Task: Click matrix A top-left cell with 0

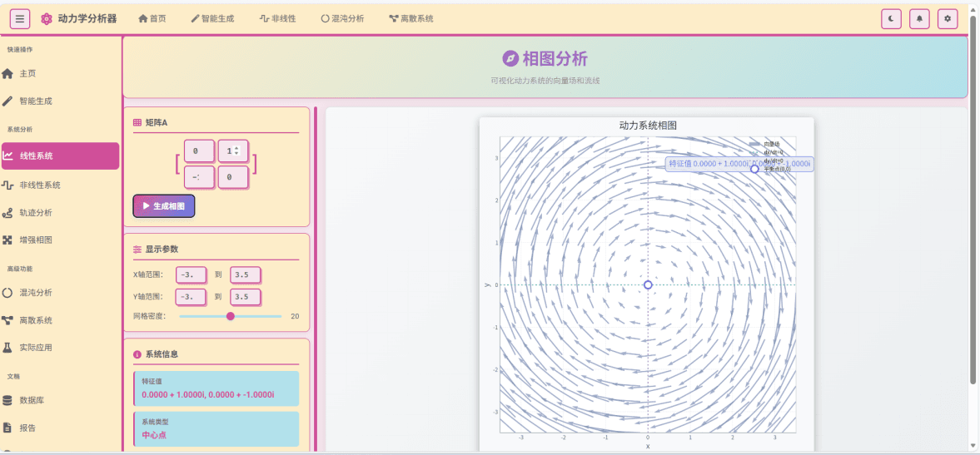Action: tap(199, 151)
